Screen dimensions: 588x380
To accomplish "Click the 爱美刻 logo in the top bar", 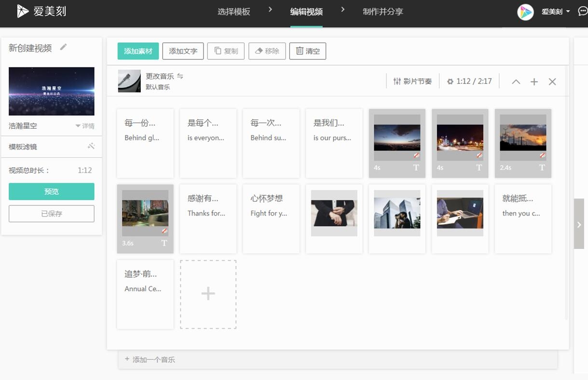I will click(41, 10).
